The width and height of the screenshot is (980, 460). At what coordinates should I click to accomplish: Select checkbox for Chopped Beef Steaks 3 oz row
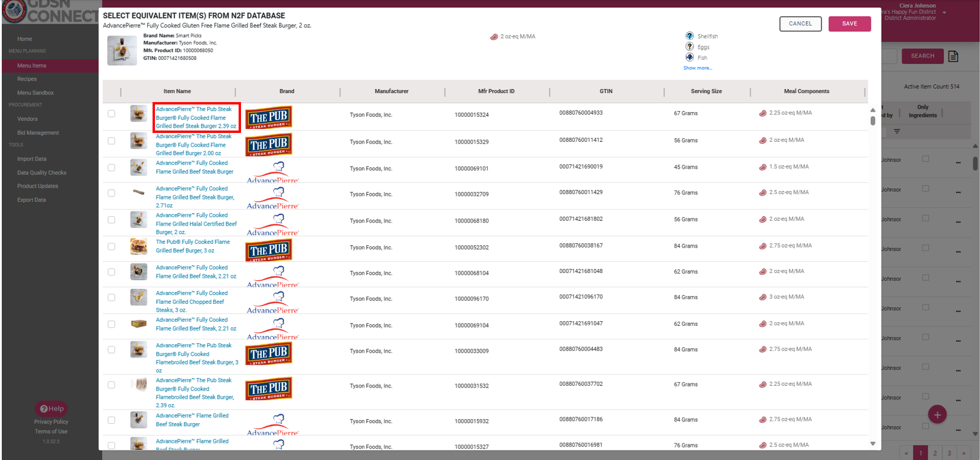[x=112, y=297]
